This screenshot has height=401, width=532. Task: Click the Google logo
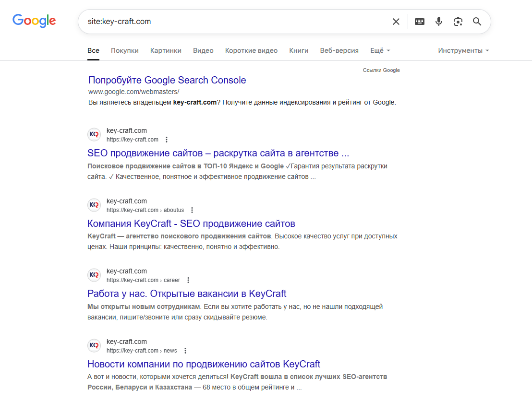[x=34, y=21]
